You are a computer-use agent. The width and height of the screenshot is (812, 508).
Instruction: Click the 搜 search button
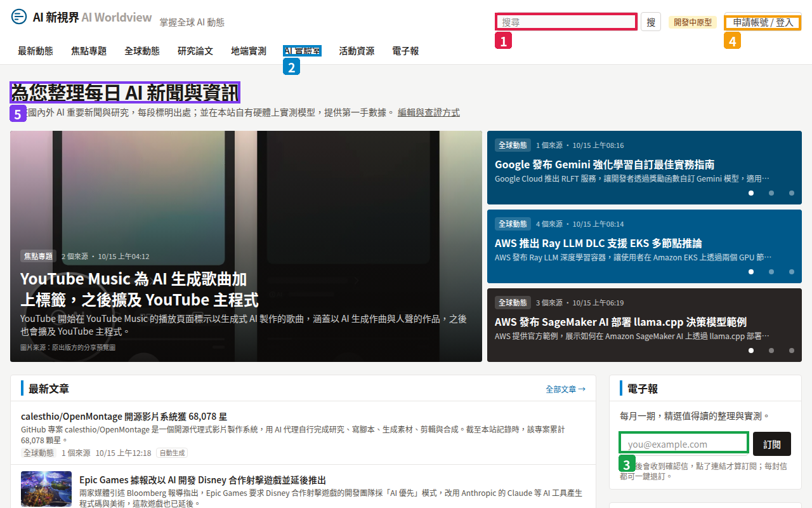(651, 22)
